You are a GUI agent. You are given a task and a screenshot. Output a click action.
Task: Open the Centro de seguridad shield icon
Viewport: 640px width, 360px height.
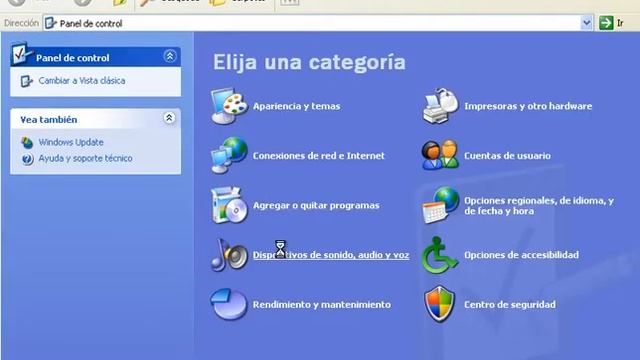tap(440, 304)
